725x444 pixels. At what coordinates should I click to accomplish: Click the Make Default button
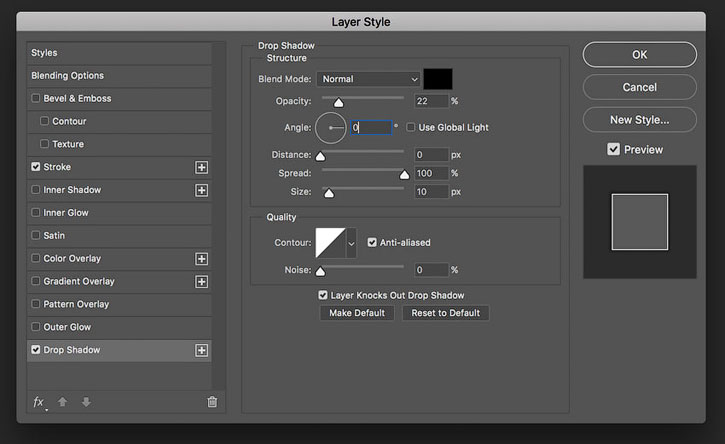coord(357,313)
